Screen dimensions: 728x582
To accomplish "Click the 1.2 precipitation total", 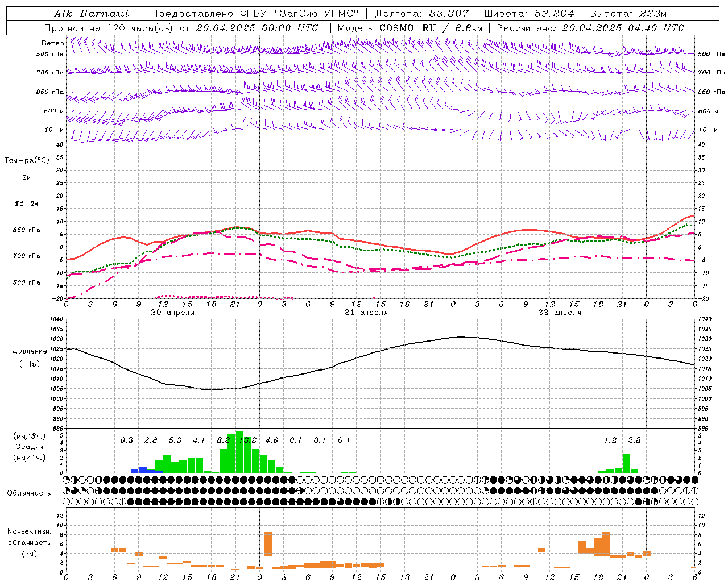I will (610, 440).
